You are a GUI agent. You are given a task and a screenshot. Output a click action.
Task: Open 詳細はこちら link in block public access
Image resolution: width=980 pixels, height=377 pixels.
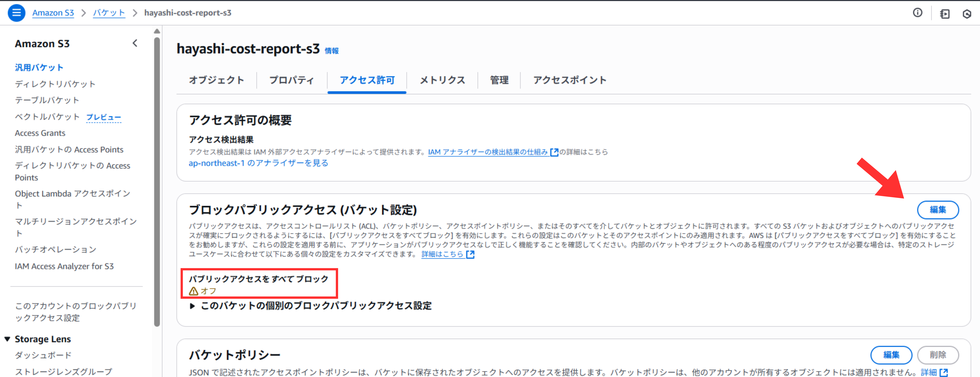pos(442,254)
